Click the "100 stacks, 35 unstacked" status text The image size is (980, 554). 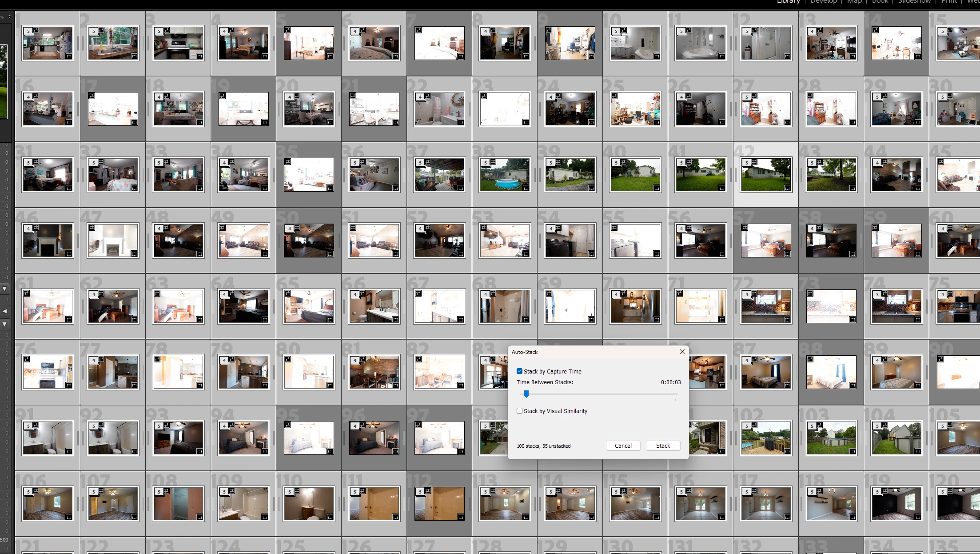(544, 446)
